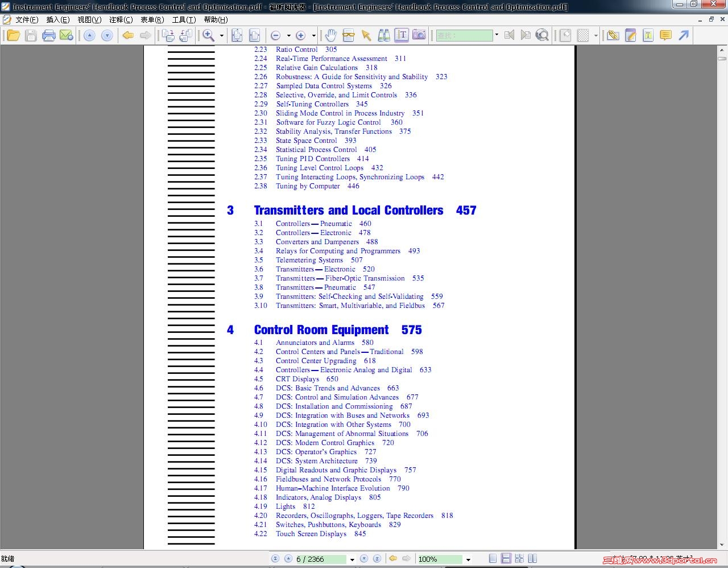
Task: Switch to continuous facing layout
Action: (532, 559)
